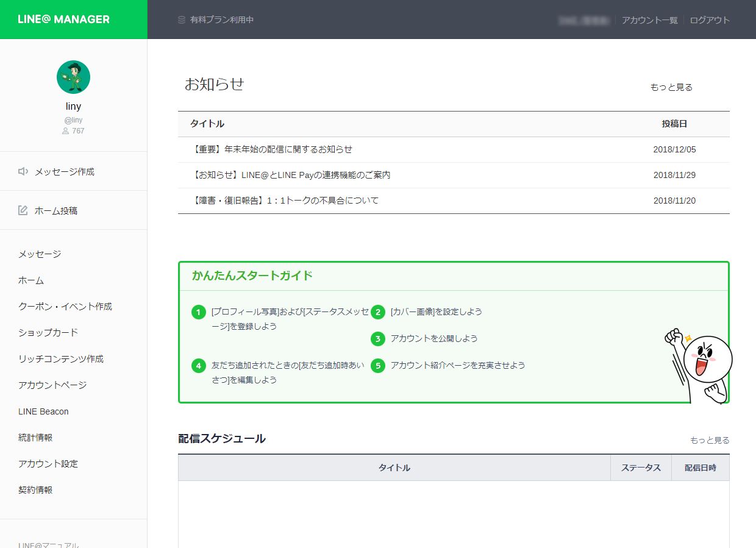Open アカウントページ menu item
Viewport: 756px width, 548px height.
click(52, 385)
